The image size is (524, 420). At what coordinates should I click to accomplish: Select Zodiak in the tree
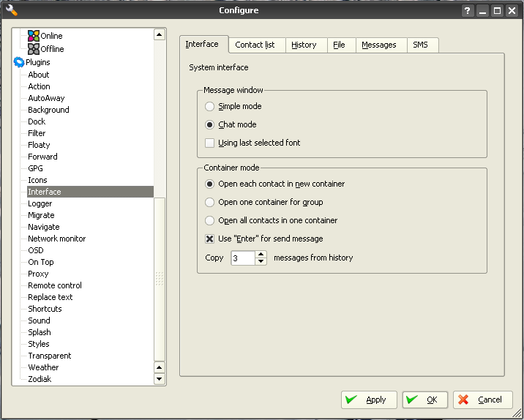pos(40,379)
